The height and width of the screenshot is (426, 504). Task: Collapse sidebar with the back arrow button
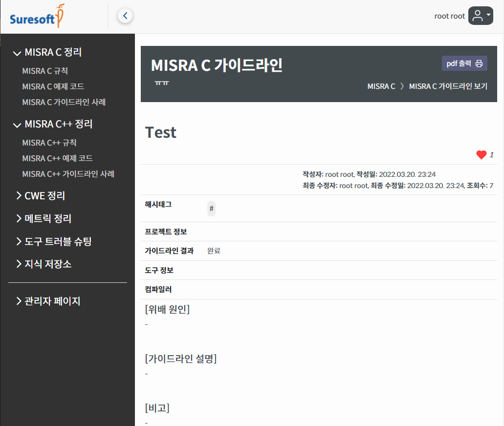[x=125, y=16]
